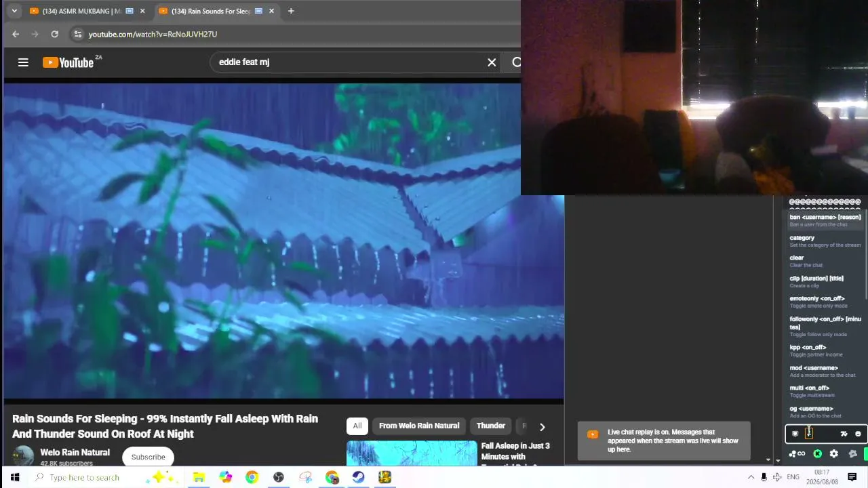Open the YouTube hamburger guide menu
The image size is (868, 488).
[23, 62]
